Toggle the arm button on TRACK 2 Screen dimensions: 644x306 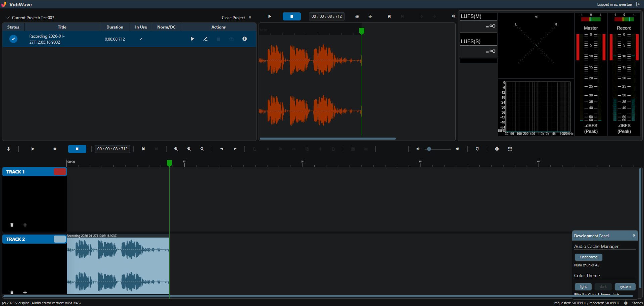click(x=60, y=239)
